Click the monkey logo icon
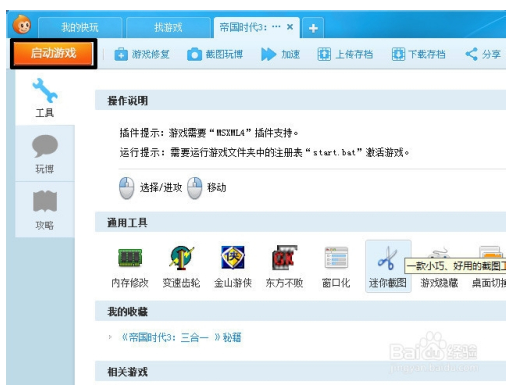This screenshot has width=512, height=385. (22, 25)
